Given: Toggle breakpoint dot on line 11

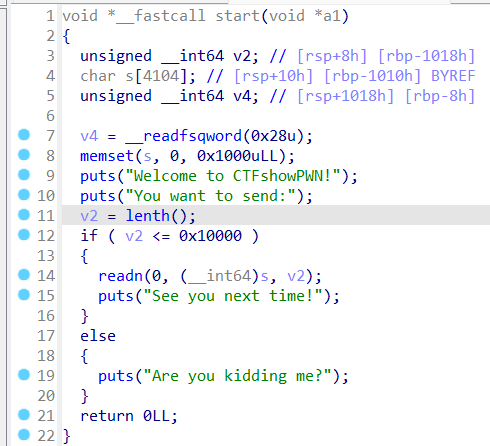Looking at the screenshot, I should pos(24,215).
